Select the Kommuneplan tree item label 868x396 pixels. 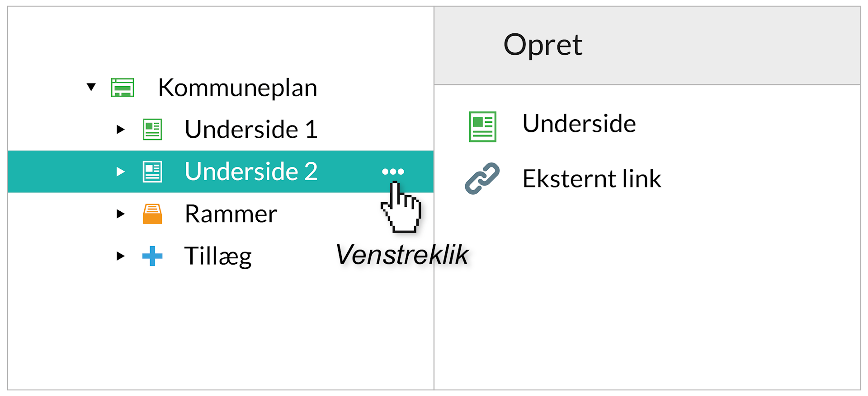point(237,88)
